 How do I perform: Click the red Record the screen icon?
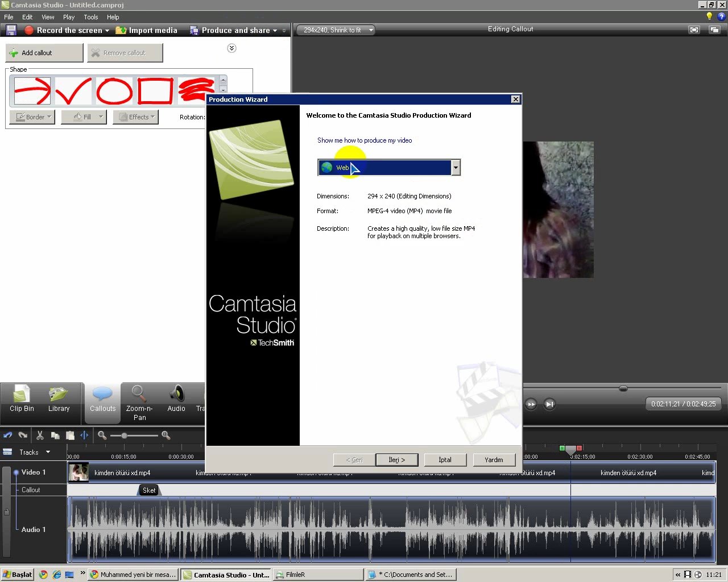29,30
